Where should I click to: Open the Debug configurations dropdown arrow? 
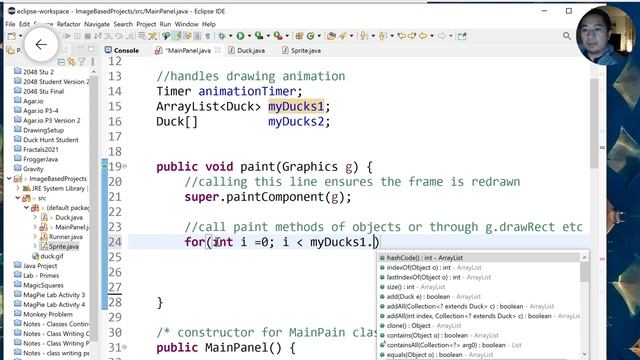(230, 36)
